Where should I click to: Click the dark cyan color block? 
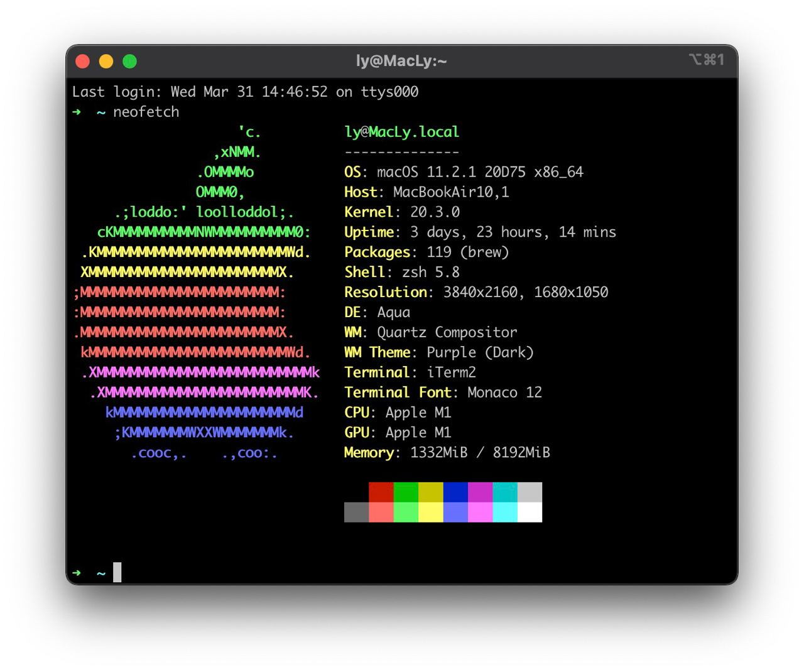[x=505, y=492]
